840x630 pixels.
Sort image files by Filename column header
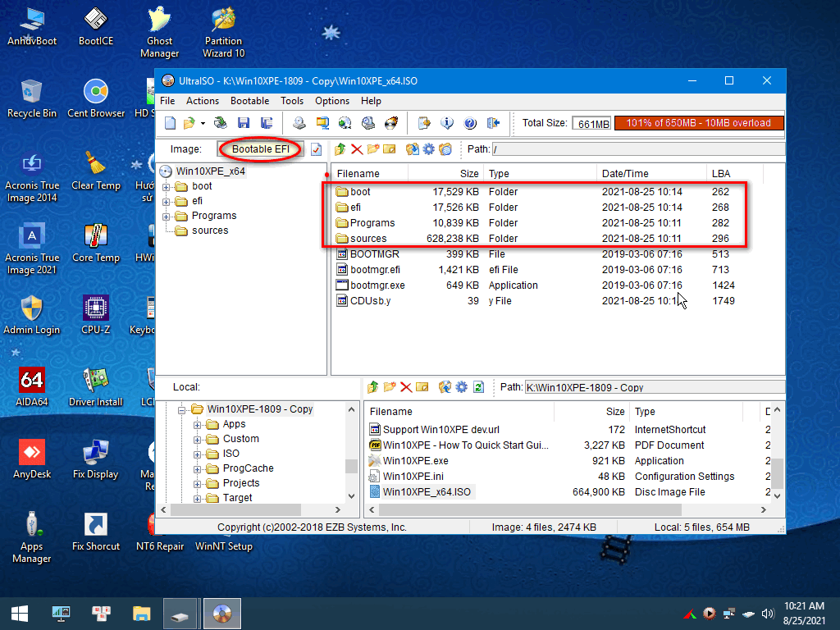370,174
